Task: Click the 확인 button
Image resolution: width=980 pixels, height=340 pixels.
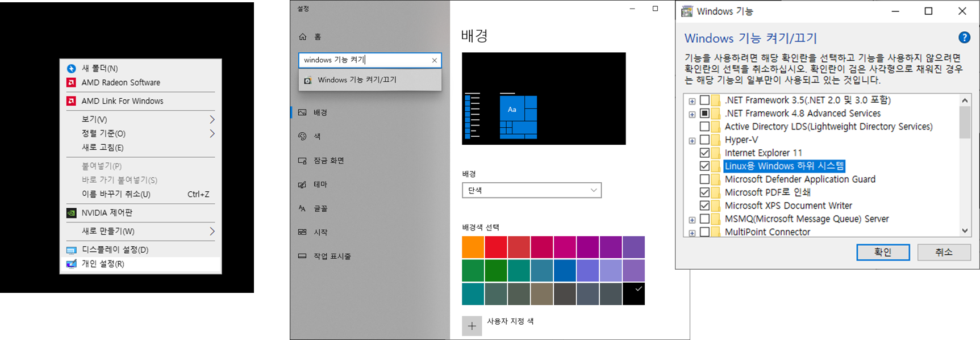Action: coord(883,252)
